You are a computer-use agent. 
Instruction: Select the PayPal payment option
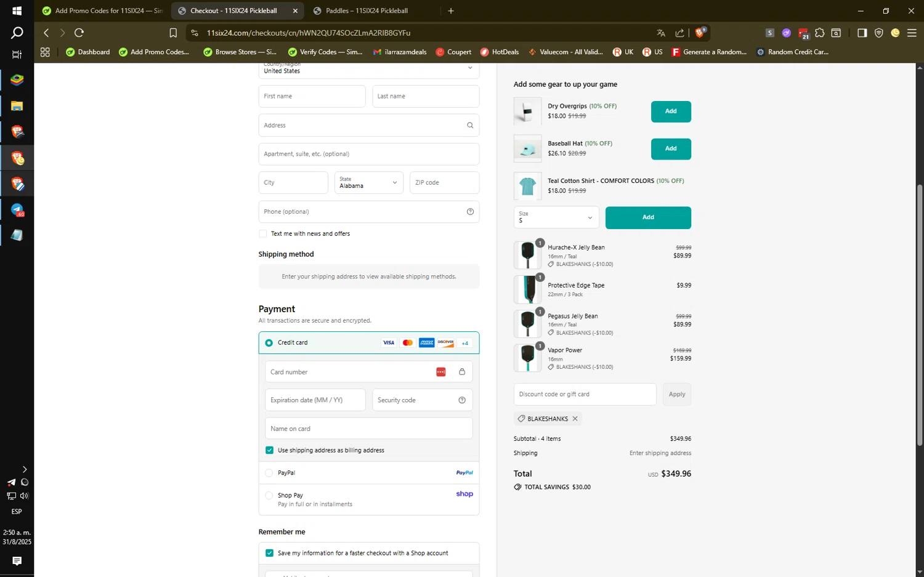pyautogui.click(x=269, y=473)
